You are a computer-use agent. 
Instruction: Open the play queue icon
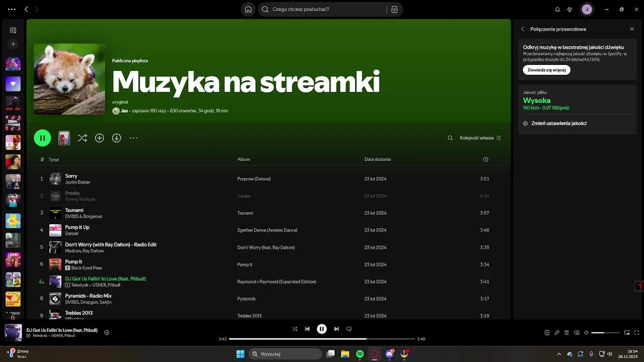[567, 332]
